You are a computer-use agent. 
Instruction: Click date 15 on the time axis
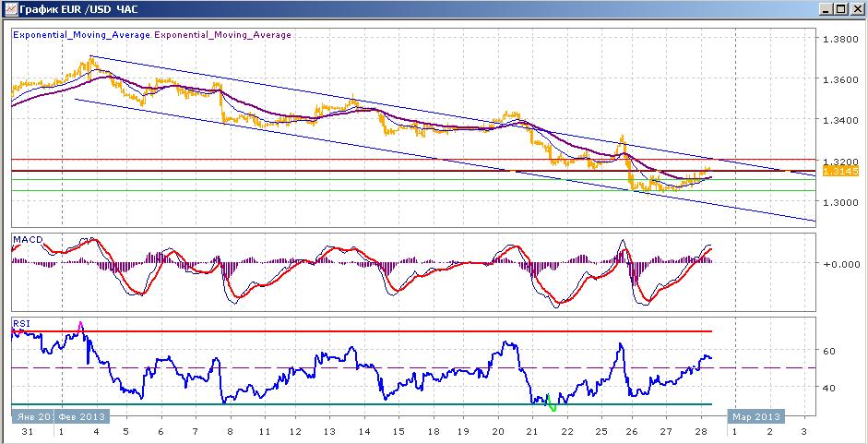click(x=398, y=432)
